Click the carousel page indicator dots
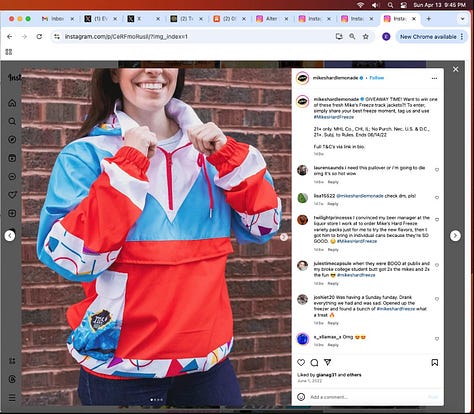Image resolution: width=474 pixels, height=414 pixels. coord(157,400)
